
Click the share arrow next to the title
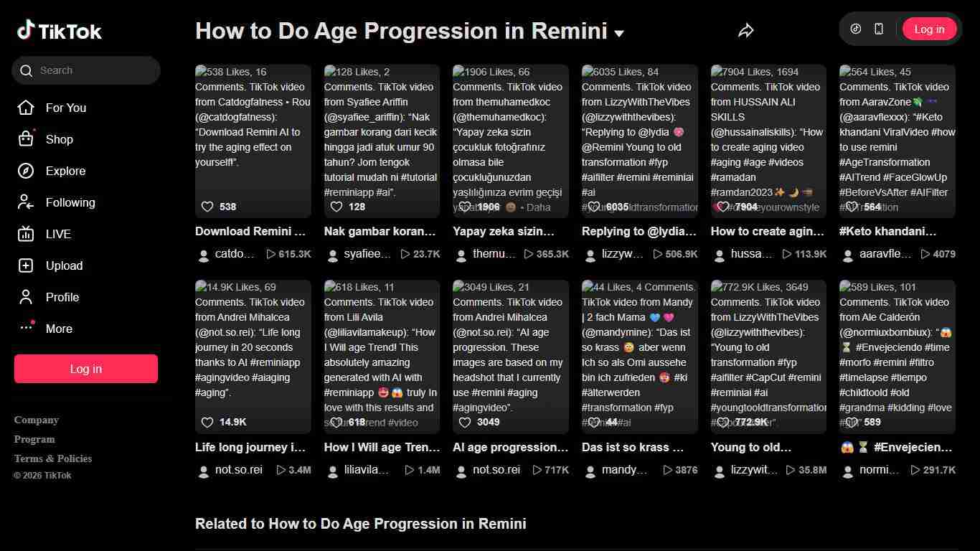click(x=746, y=30)
